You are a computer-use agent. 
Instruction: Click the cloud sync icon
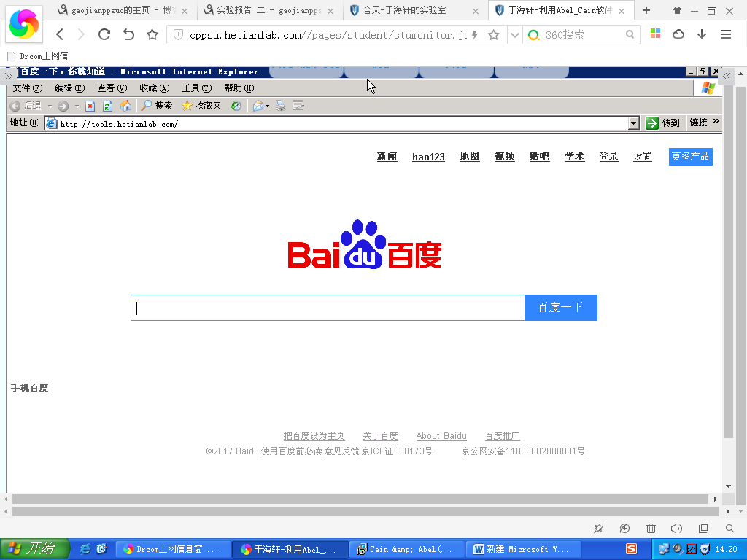pos(678,34)
